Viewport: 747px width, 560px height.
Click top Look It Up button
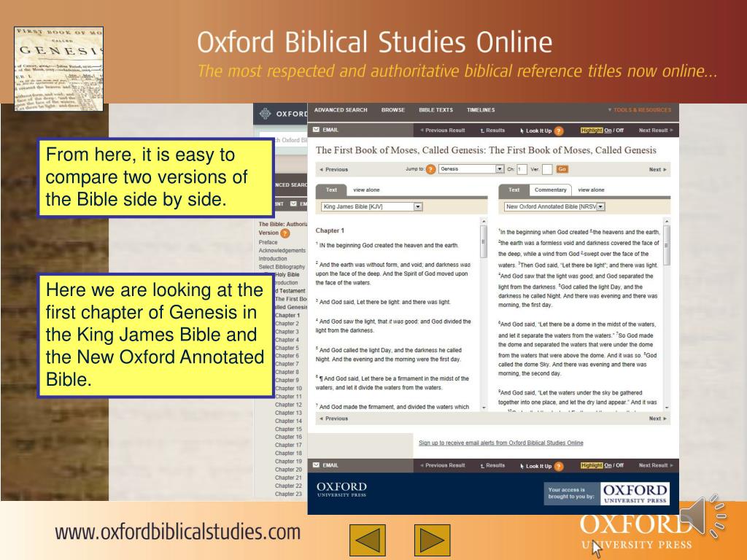[536, 131]
